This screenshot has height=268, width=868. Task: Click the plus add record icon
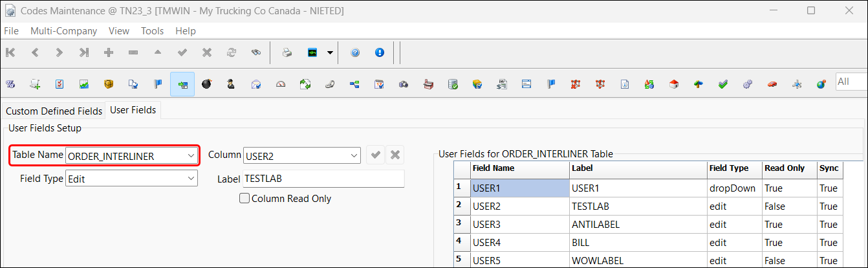coord(109,52)
